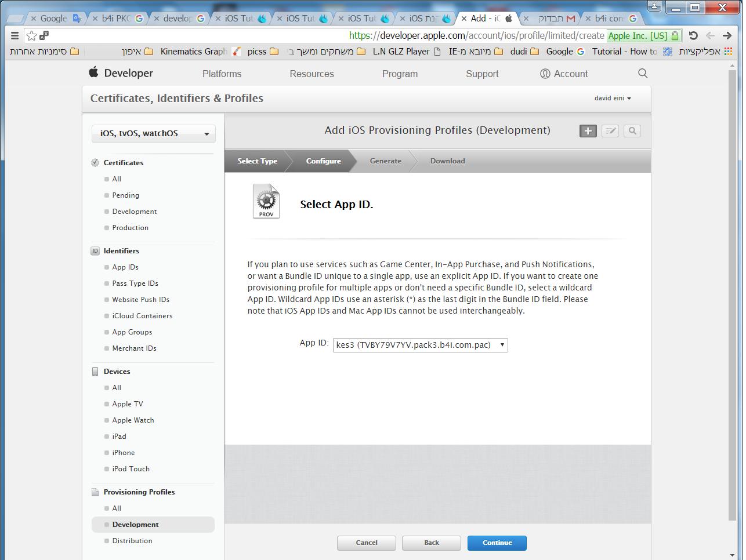Open the Platforms menu in the header
Viewport: 746px width, 560px height.
point(222,74)
